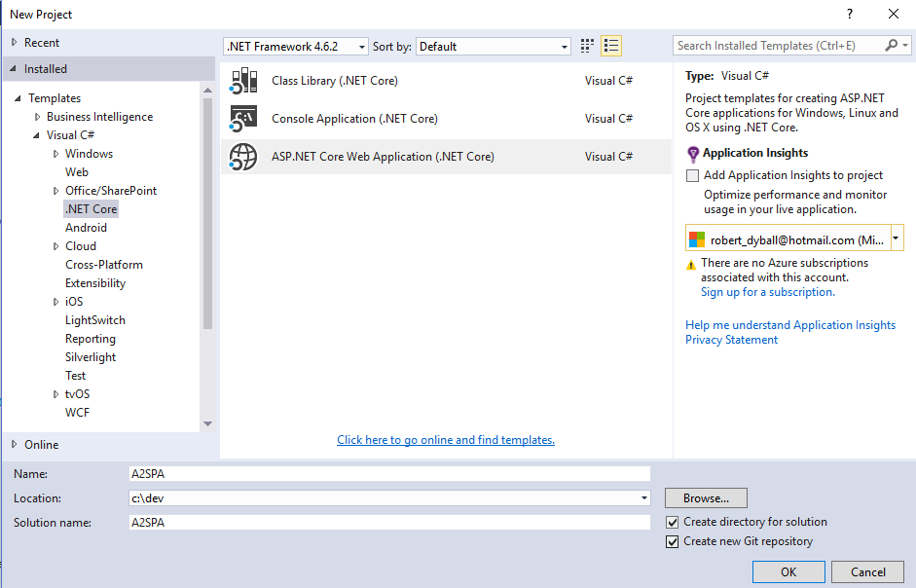Select the .NET Core category
Screen dimensions: 916x588
point(92,209)
